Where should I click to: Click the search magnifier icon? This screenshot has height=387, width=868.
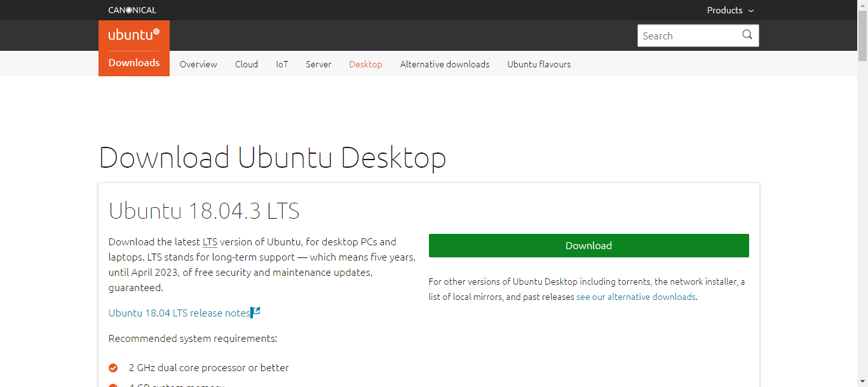click(747, 35)
